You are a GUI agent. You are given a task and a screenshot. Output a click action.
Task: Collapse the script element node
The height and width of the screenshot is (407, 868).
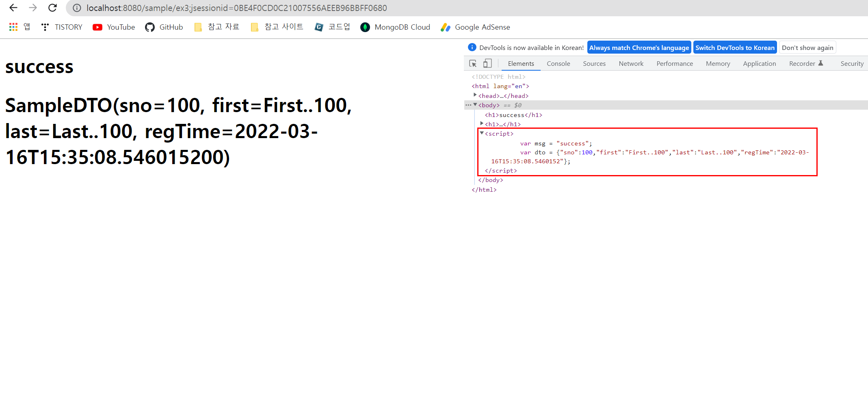pyautogui.click(x=482, y=133)
